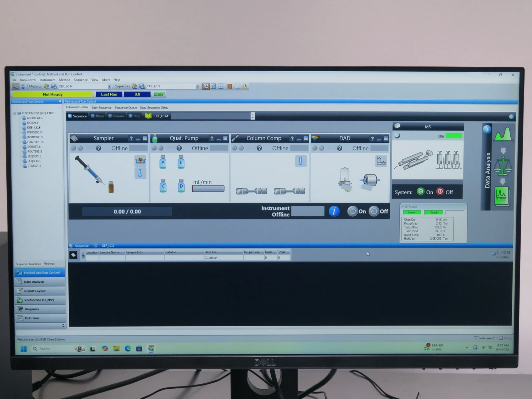Image resolution: width=532 pixels, height=399 pixels.
Task: Open the Diagnosis navigation button
Action: click(40, 309)
